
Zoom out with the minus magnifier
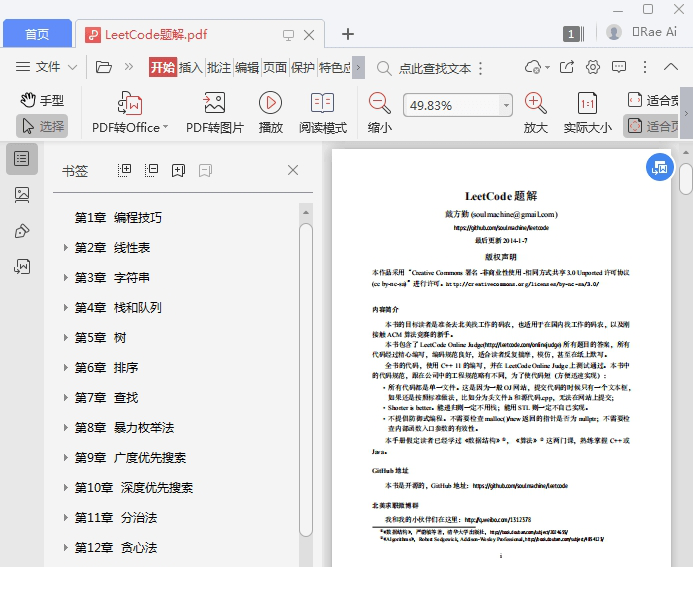tap(380, 113)
